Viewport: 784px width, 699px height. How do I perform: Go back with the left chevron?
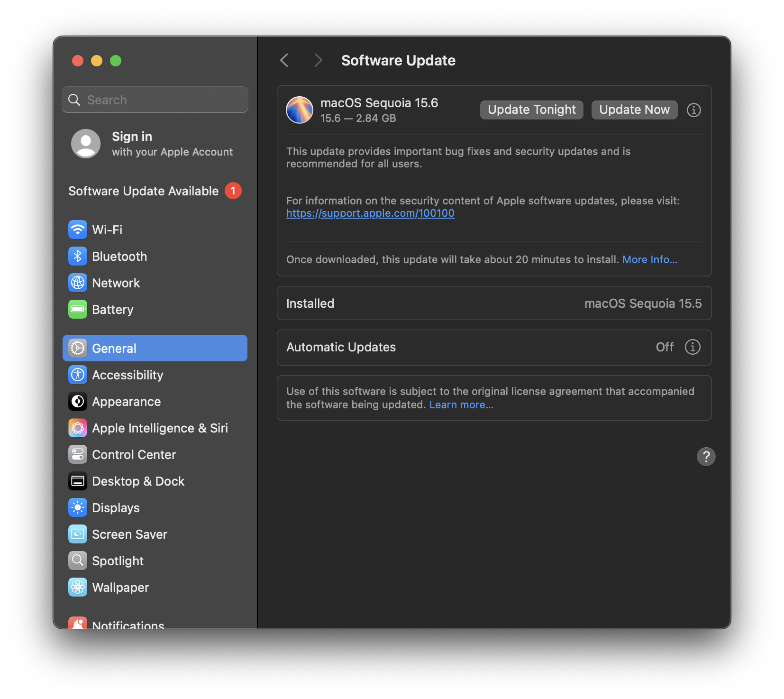tap(284, 60)
